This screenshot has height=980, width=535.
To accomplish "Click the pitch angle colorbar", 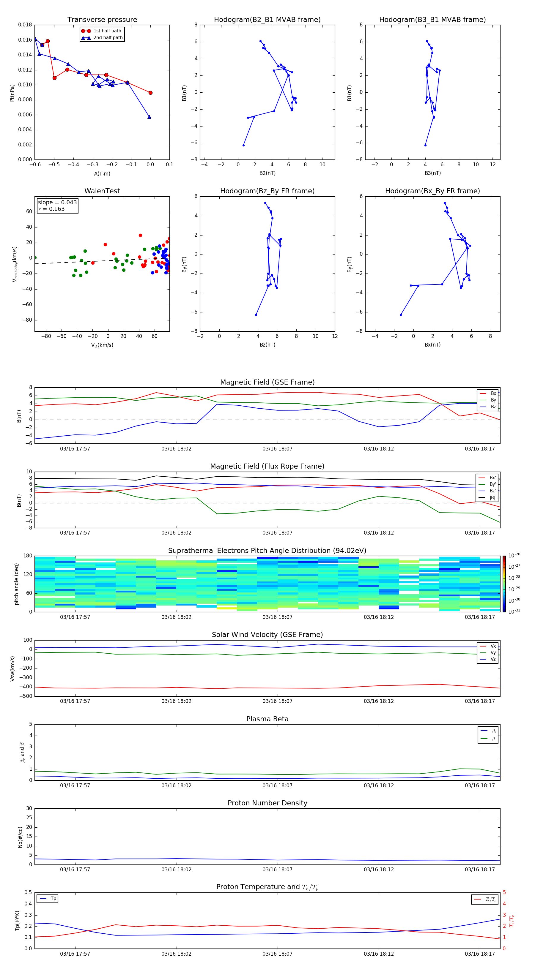I will pyautogui.click(x=504, y=584).
